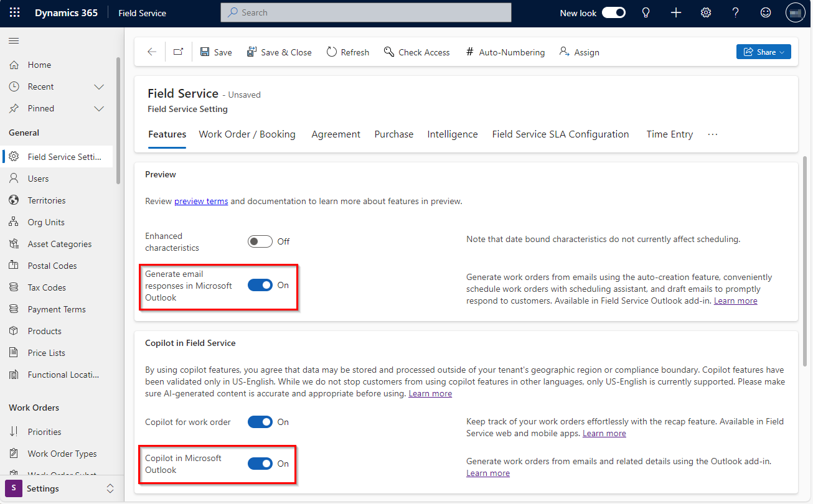Select the Intelligence tab

coord(453,134)
